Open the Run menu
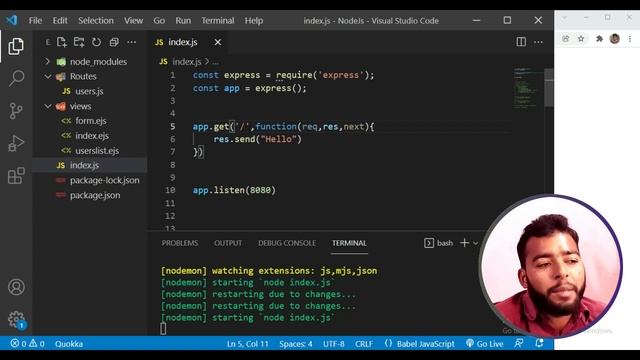This screenshot has width=640, height=360. point(183,20)
